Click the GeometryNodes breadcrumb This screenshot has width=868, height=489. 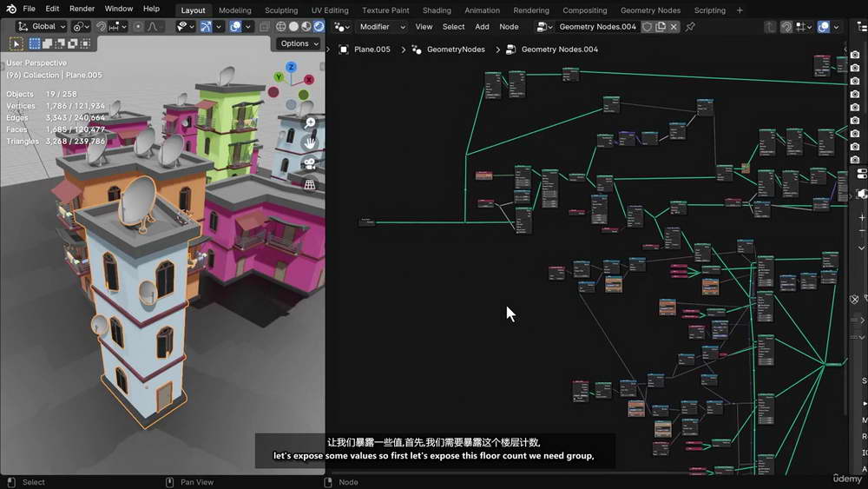(x=456, y=50)
